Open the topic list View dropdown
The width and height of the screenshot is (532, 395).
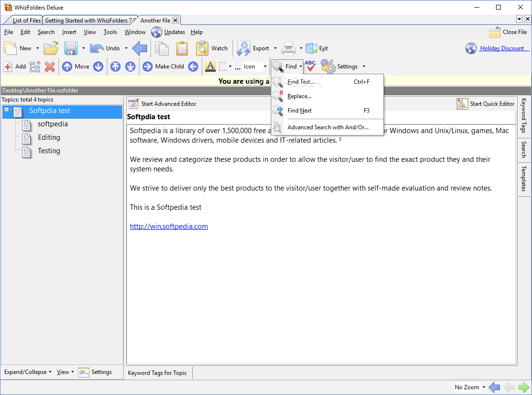click(x=65, y=372)
